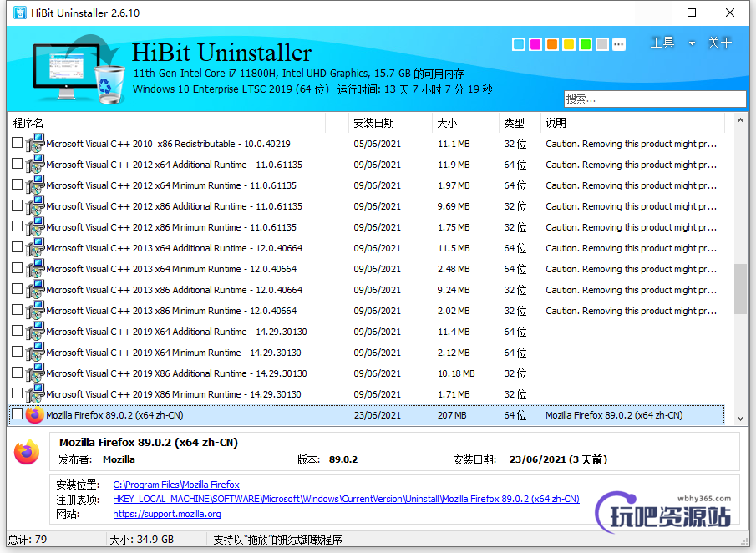The height and width of the screenshot is (553, 756).
Task: Sort list by 大小 column header
Action: click(x=465, y=123)
